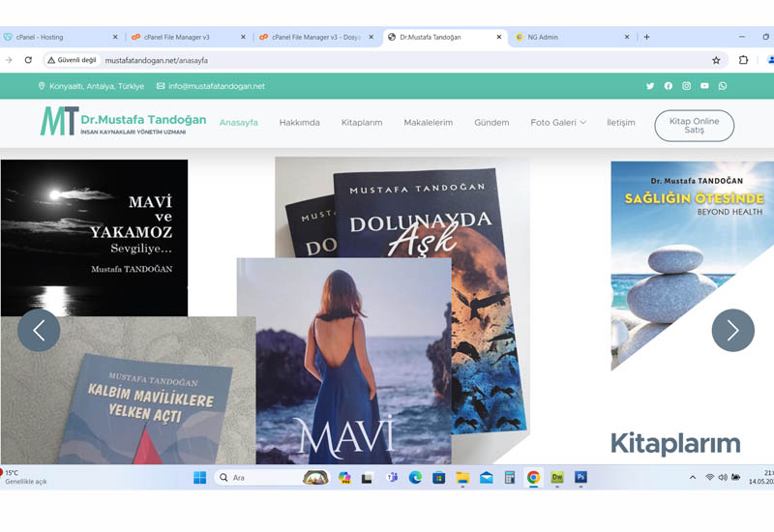Go to the previous slide with the left arrow
The height and width of the screenshot is (532, 774).
pyautogui.click(x=39, y=330)
